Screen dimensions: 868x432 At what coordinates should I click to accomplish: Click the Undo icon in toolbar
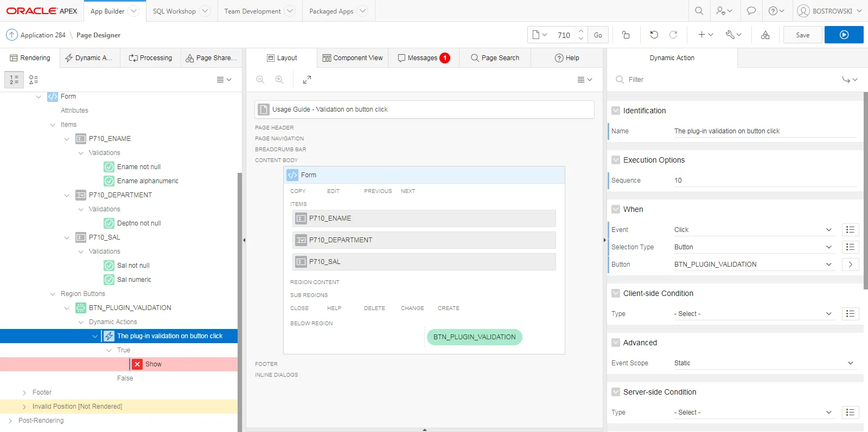pos(654,35)
